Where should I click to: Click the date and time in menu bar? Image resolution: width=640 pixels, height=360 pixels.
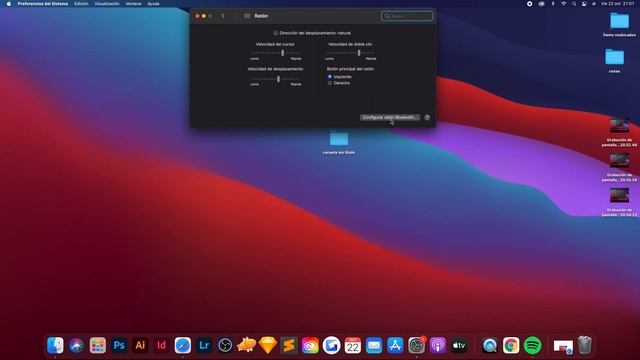(618, 4)
